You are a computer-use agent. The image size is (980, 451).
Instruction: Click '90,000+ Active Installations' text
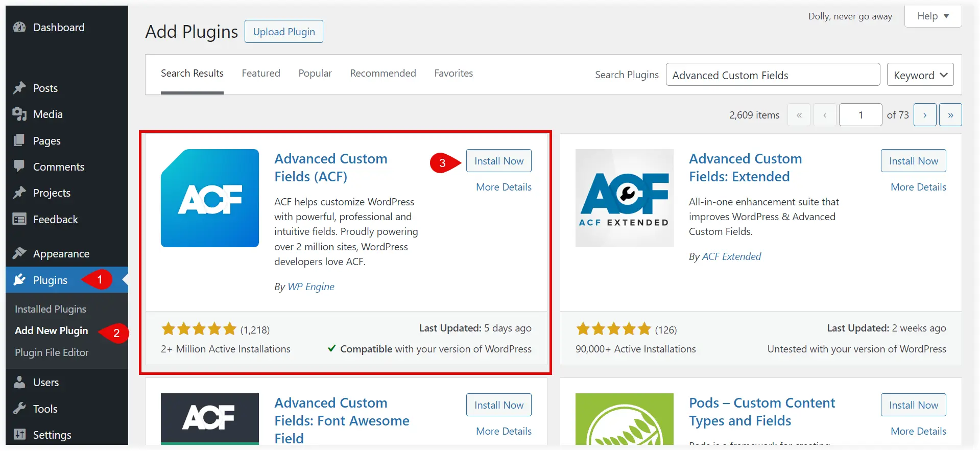tap(636, 349)
